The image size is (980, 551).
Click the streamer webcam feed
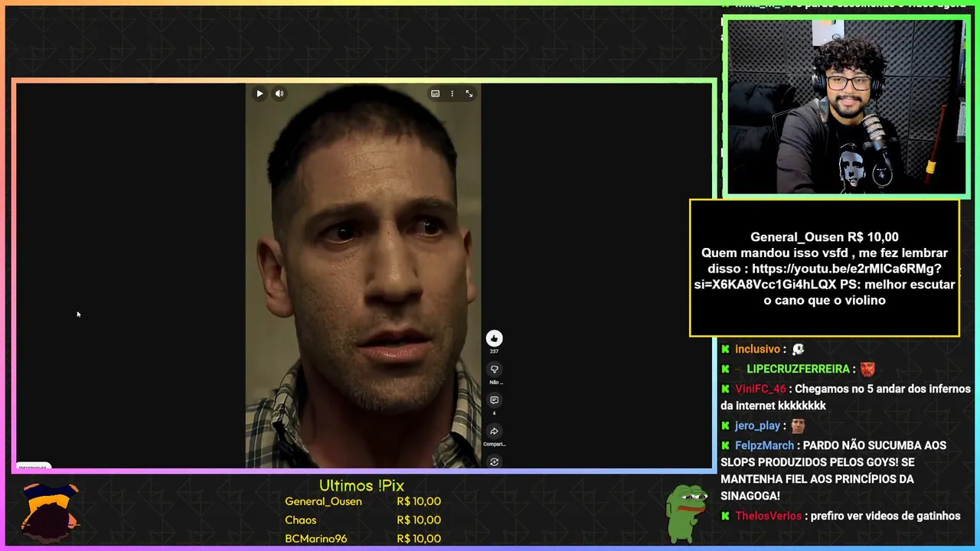[x=845, y=106]
